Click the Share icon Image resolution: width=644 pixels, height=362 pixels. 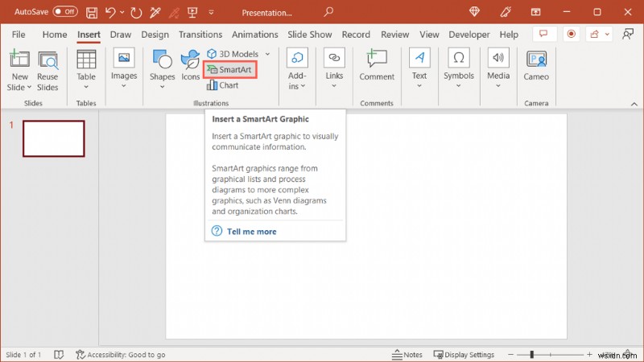click(x=594, y=34)
